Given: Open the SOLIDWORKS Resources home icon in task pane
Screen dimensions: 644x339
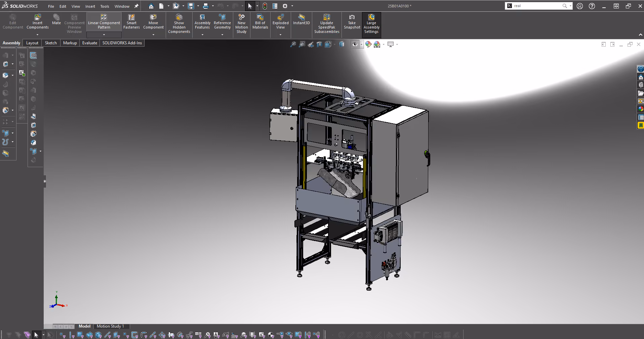Looking at the screenshot, I should [x=641, y=77].
